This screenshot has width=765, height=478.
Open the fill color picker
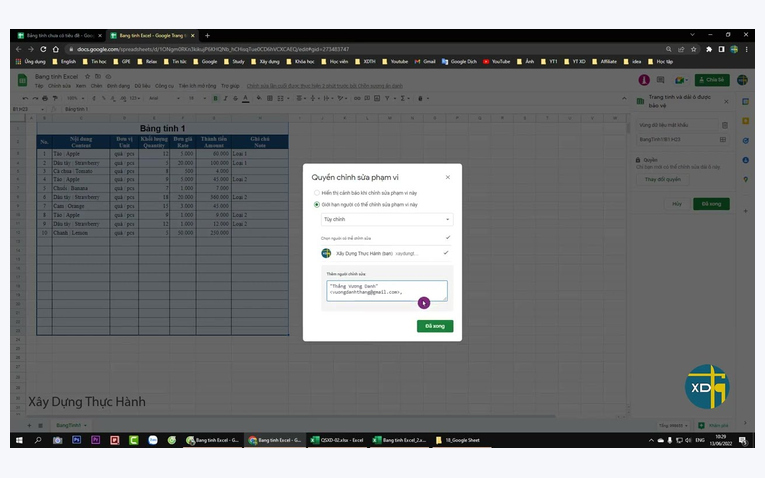(259, 99)
